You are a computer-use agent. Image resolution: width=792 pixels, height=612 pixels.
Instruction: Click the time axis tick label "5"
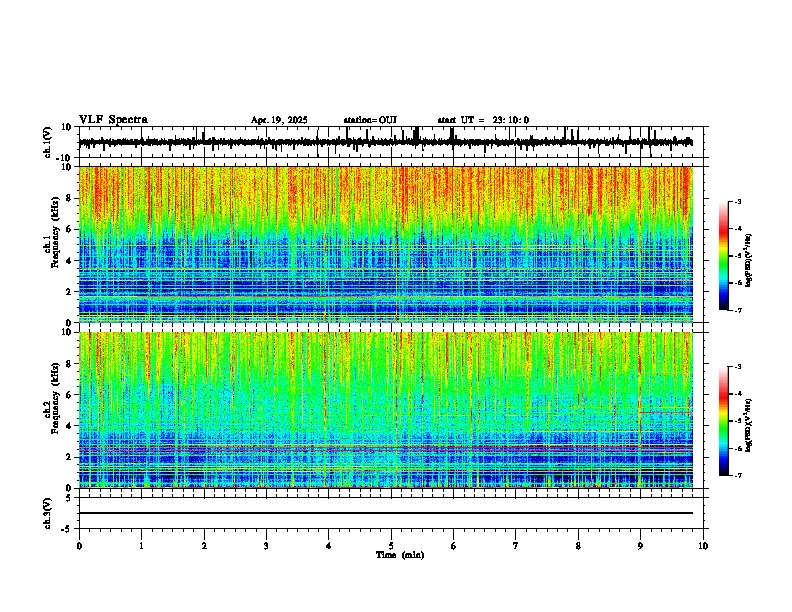pyautogui.click(x=391, y=546)
